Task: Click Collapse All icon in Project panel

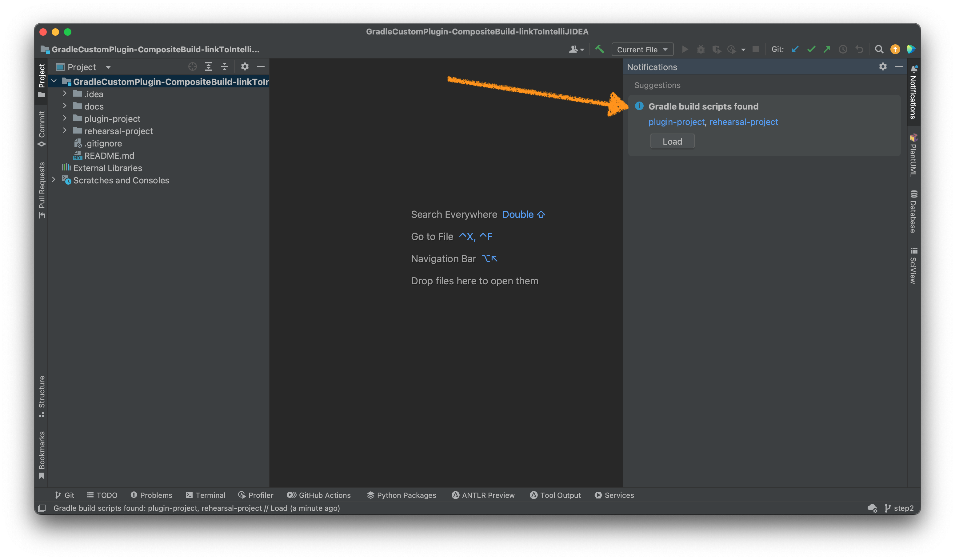Action: click(224, 67)
